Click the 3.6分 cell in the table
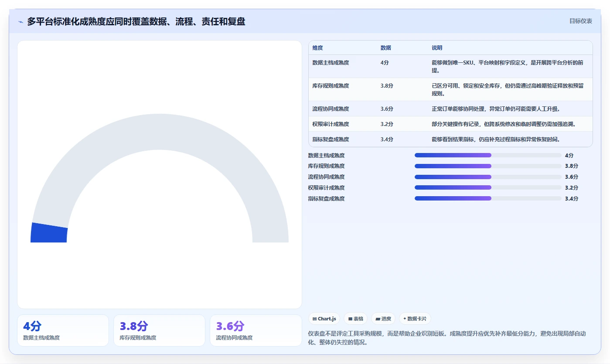The height and width of the screenshot is (364, 610). point(387,109)
